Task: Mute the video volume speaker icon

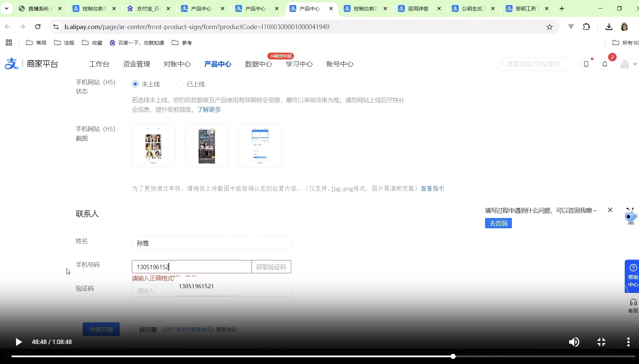Action: pos(574,342)
